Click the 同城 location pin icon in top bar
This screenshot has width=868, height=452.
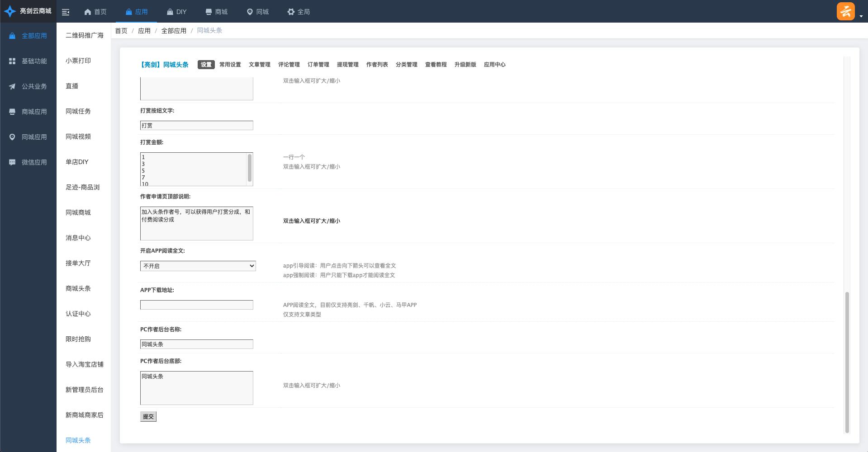(x=250, y=12)
